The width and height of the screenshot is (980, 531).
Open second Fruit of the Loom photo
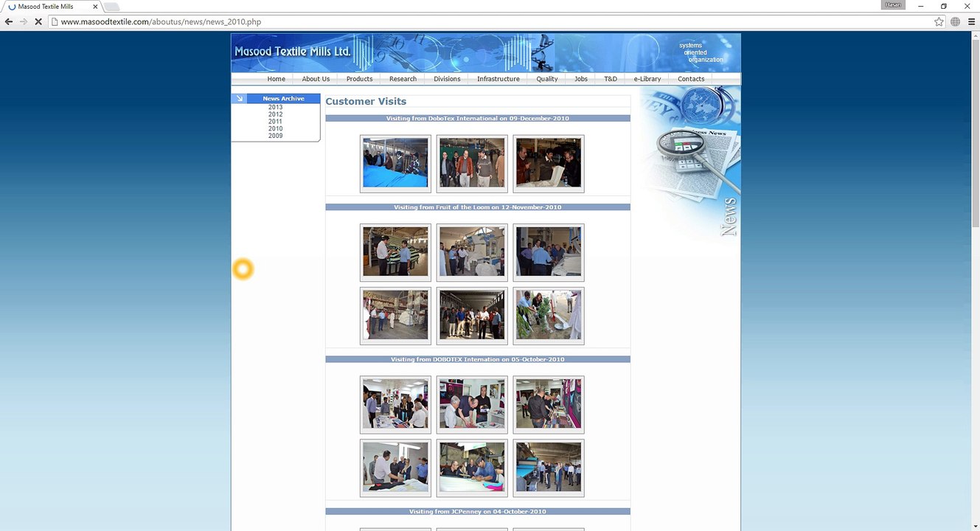pos(472,252)
